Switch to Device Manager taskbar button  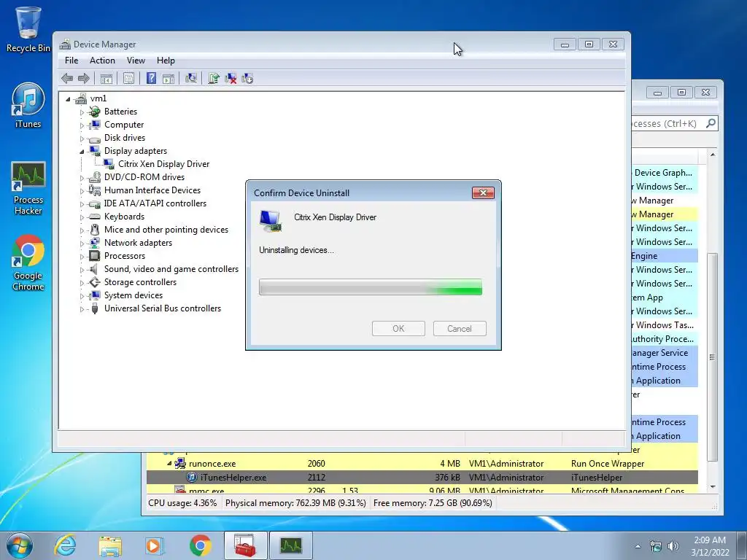coord(245,545)
